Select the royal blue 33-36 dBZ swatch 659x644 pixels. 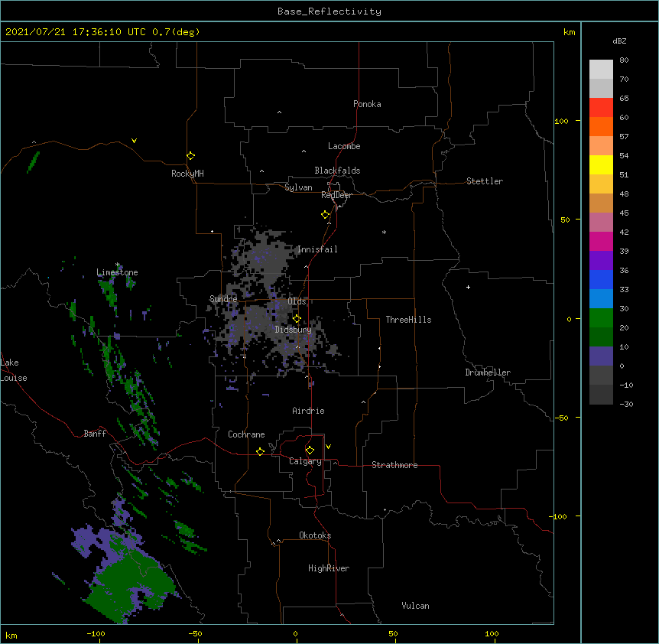(x=601, y=279)
